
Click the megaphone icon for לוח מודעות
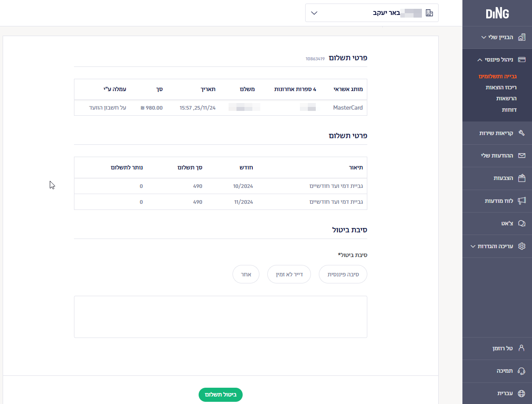coord(522,201)
